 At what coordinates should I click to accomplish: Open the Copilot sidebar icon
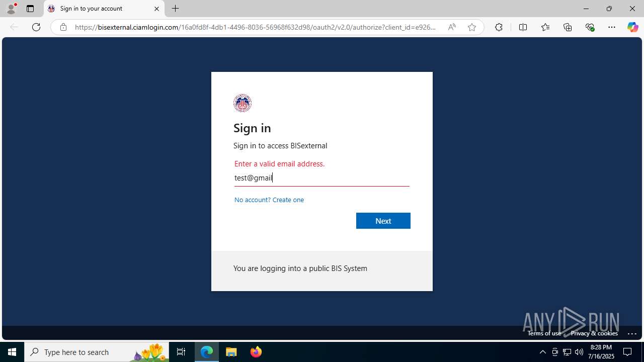pyautogui.click(x=632, y=27)
